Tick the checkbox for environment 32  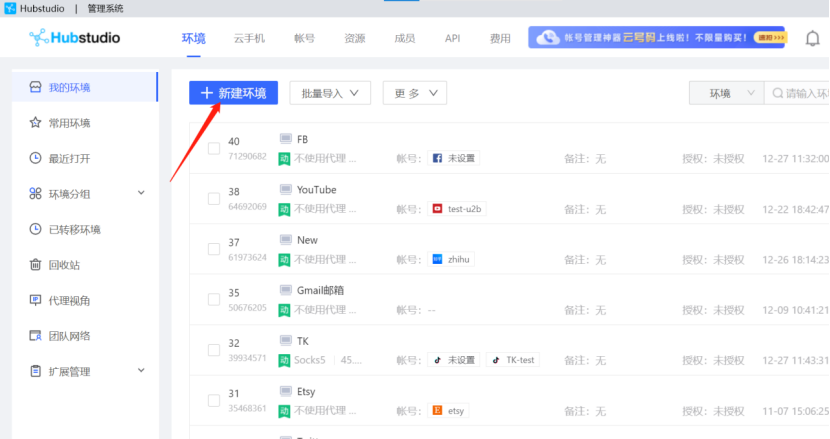[214, 350]
